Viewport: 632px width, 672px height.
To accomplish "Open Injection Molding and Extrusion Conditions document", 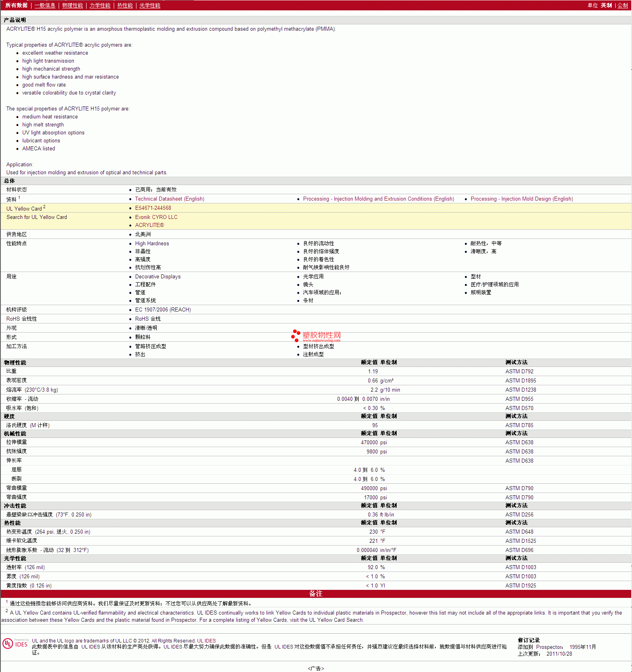I will coord(378,199).
